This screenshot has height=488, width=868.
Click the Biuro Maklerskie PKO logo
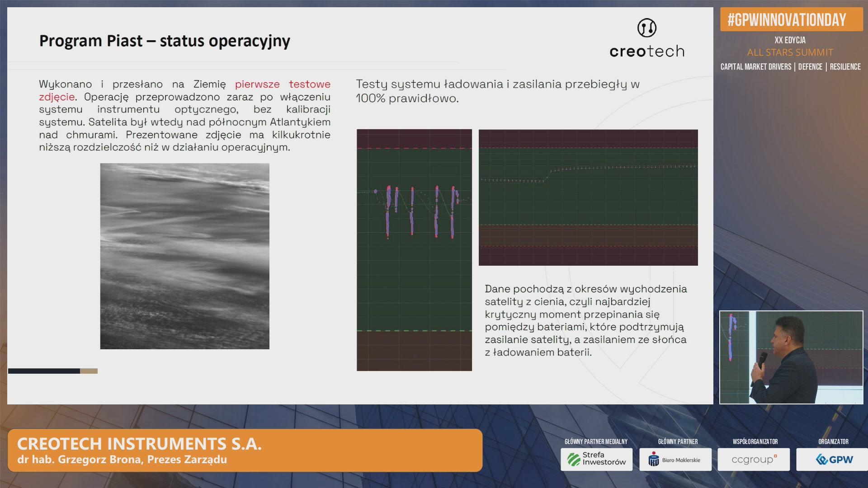[x=675, y=460]
